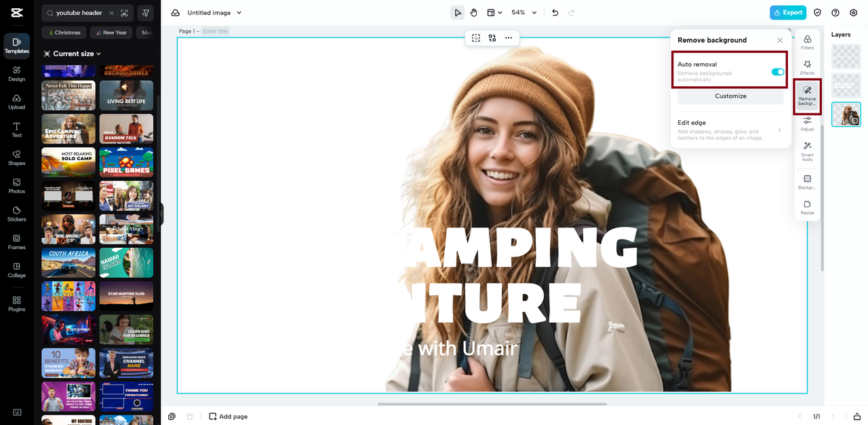868x425 pixels.
Task: Expand the Edit edge options
Action: (x=730, y=130)
